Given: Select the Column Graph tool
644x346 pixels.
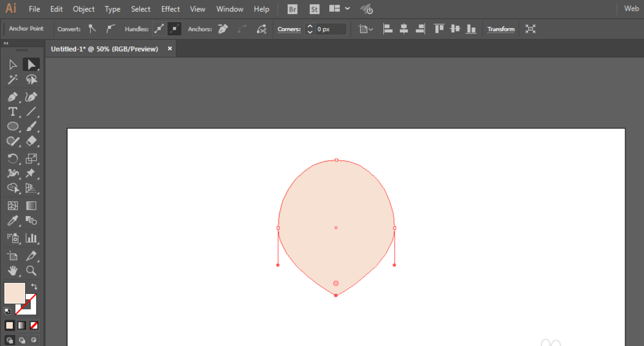Looking at the screenshot, I should [31, 238].
